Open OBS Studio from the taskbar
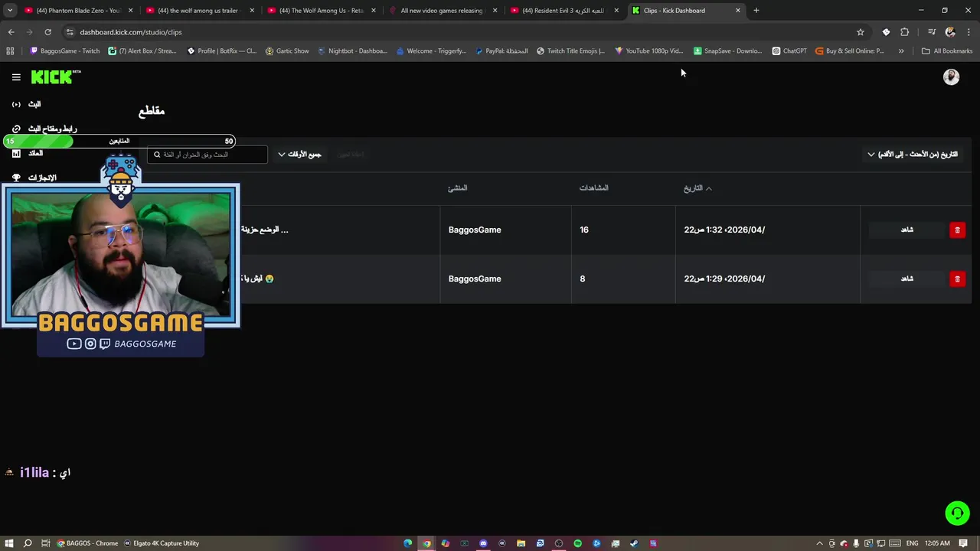This screenshot has height=551, width=980. point(559,543)
